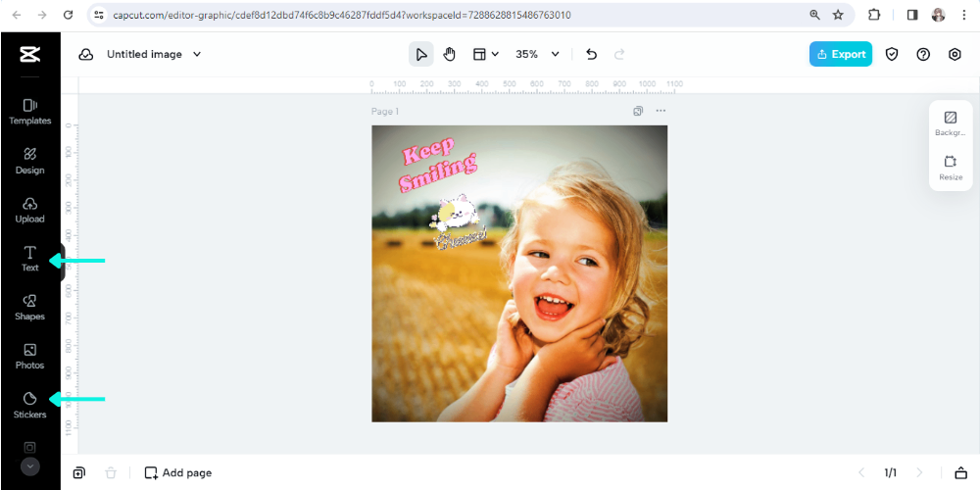
Task: Redo the last undone action
Action: tap(619, 54)
